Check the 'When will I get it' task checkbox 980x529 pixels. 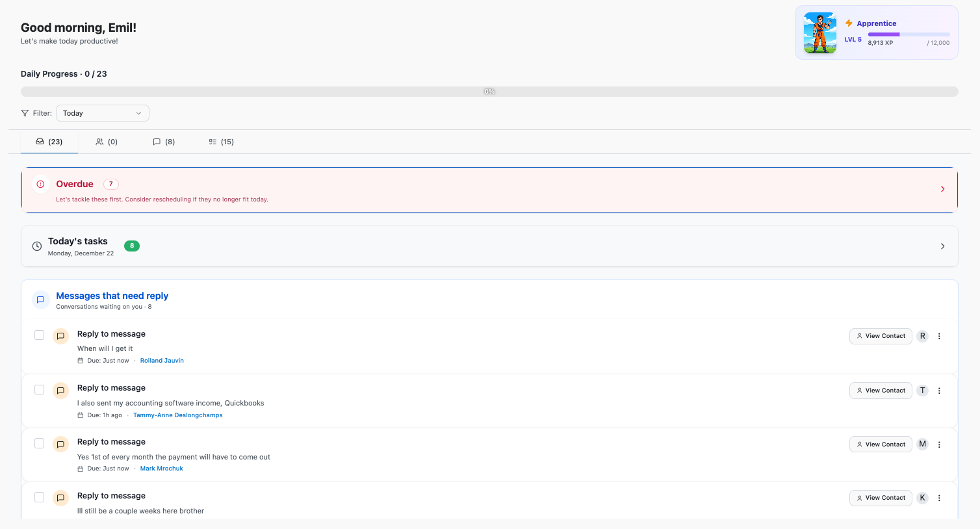pos(40,335)
